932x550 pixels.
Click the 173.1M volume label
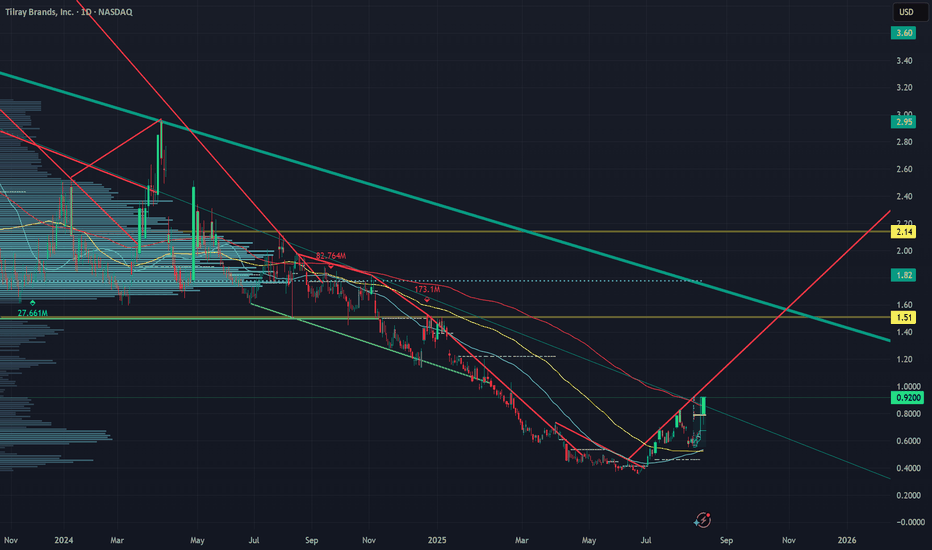427,290
